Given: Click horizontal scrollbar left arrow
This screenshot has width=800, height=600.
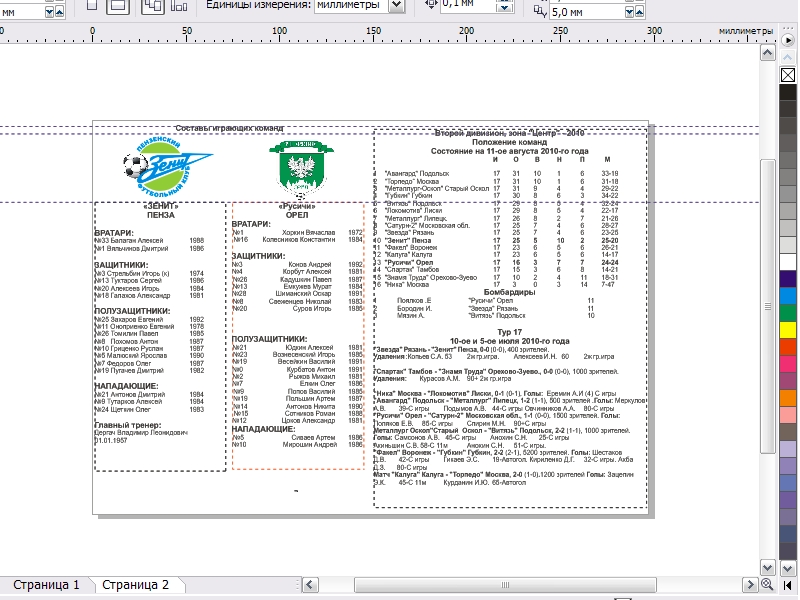Looking at the screenshot, I should [x=310, y=585].
